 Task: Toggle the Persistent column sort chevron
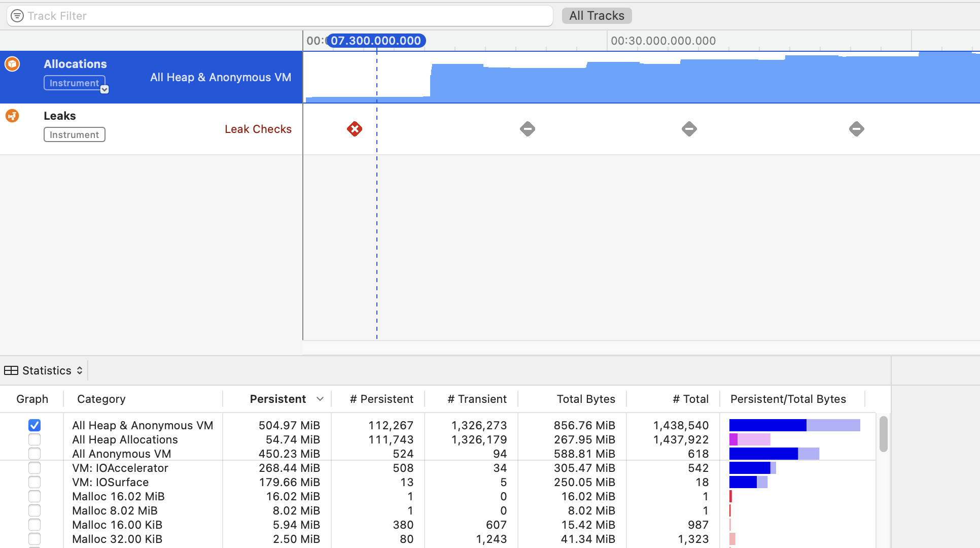coord(320,399)
